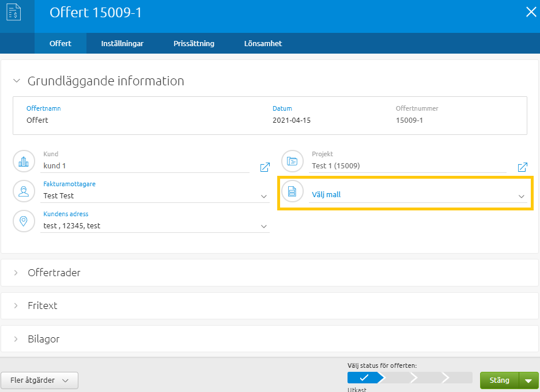Screen dimensions: 540x392
Task: Switch to the Prissättning tab
Action: pos(194,44)
